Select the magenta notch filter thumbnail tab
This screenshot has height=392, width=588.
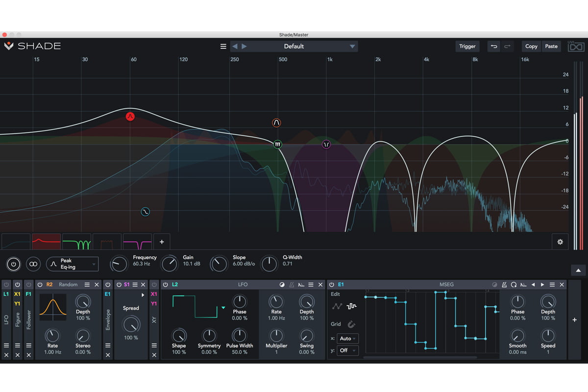[x=137, y=242]
